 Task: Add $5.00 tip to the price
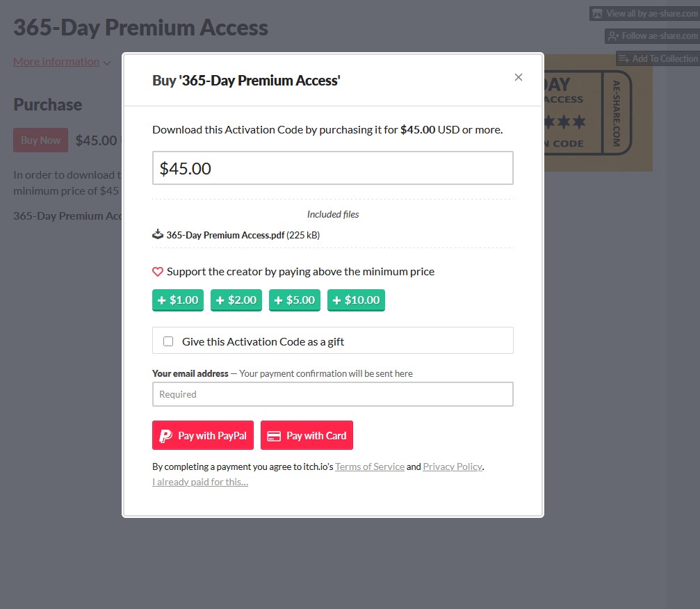295,300
